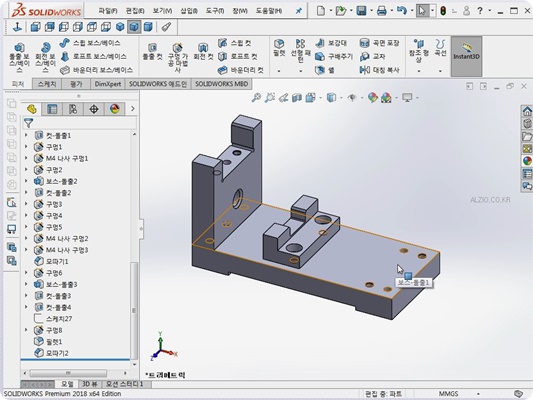The image size is (533, 400).
Task: Expand the M4 나사 구멍1 node
Action: pyautogui.click(x=26, y=158)
